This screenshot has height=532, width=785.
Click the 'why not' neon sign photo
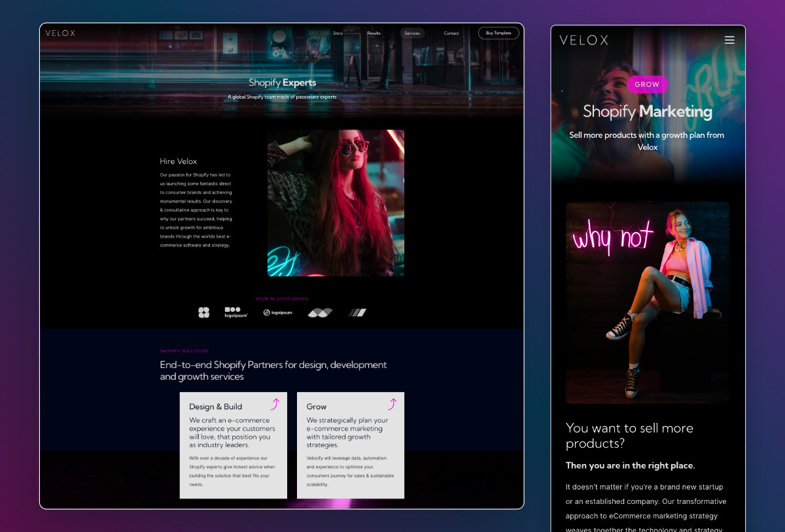(x=648, y=303)
